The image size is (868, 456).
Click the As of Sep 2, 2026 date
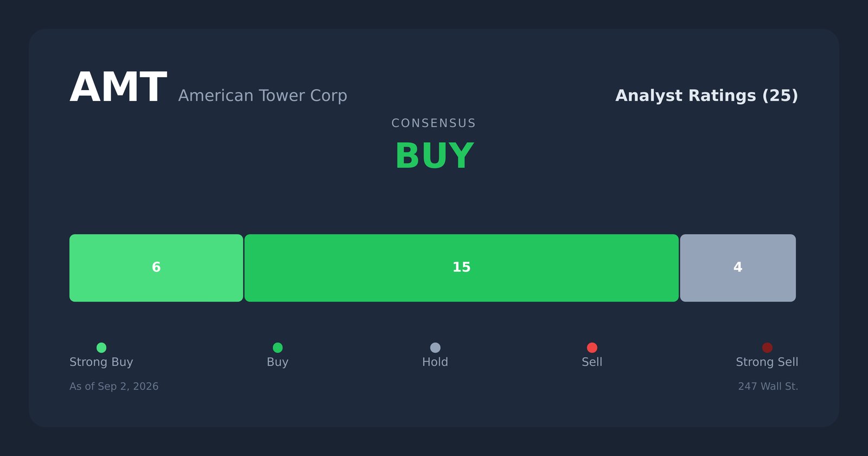click(x=114, y=387)
